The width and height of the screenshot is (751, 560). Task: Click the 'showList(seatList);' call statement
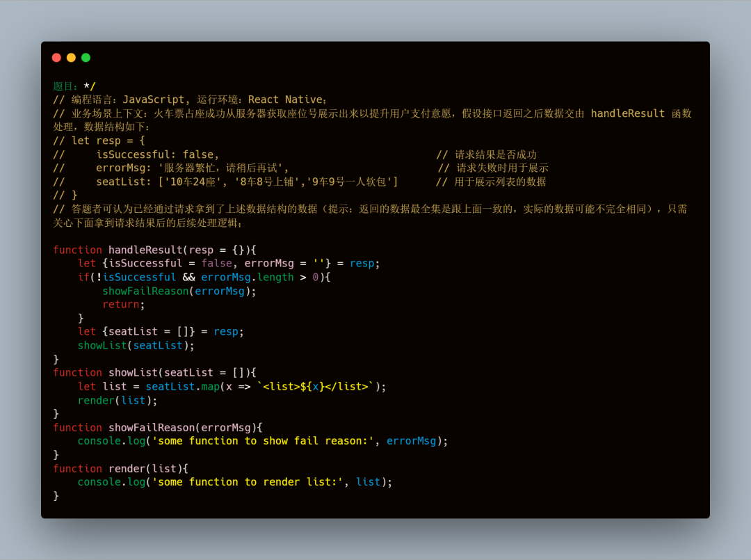pos(136,346)
